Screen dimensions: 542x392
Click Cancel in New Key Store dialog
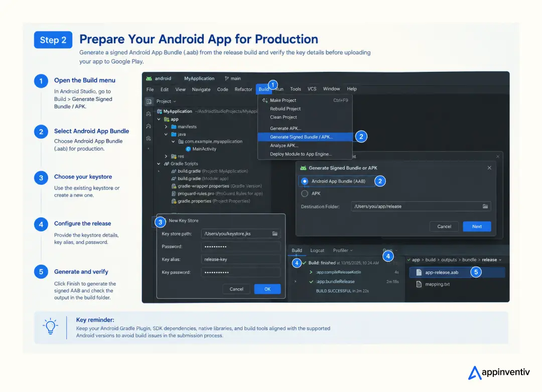tap(236, 289)
